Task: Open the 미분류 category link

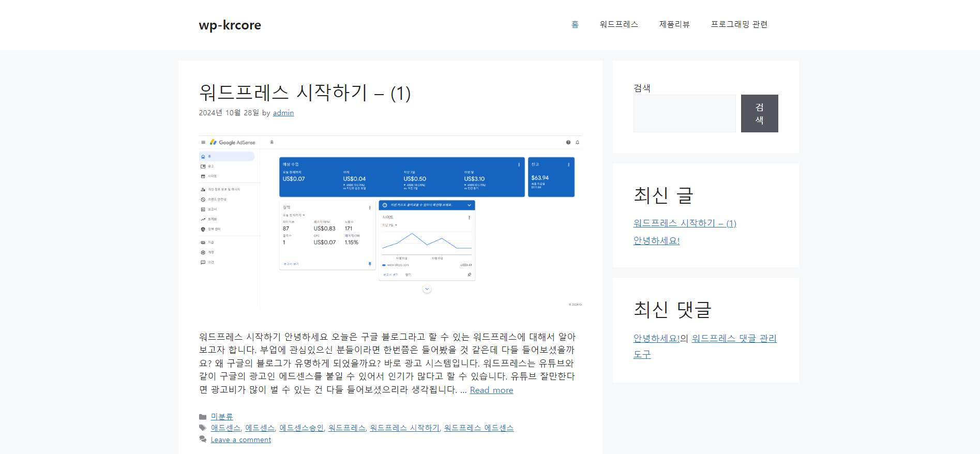Action: (222, 416)
